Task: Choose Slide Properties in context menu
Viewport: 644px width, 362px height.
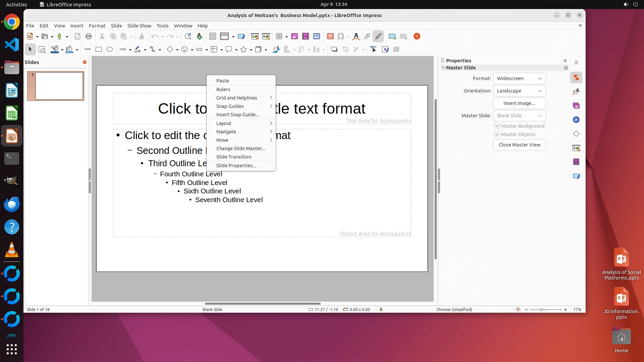Action: (236, 166)
